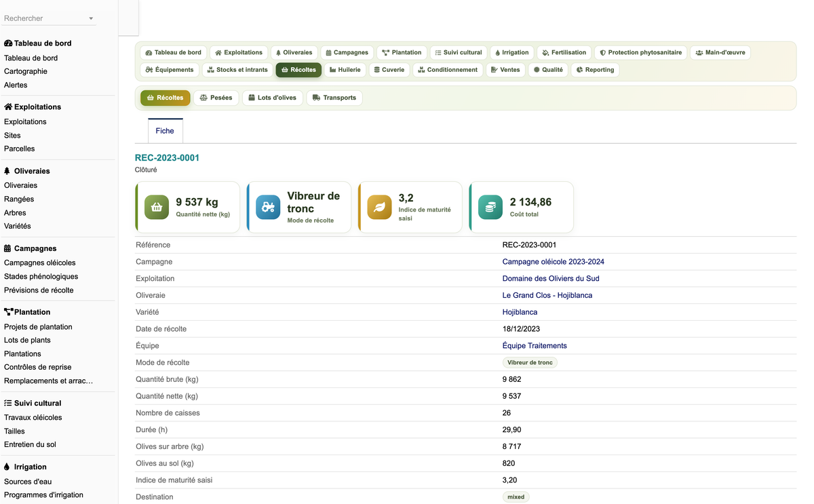Viewport: 814px width, 504px height.
Task: Open Variétés in sidebar
Action: pyautogui.click(x=18, y=226)
